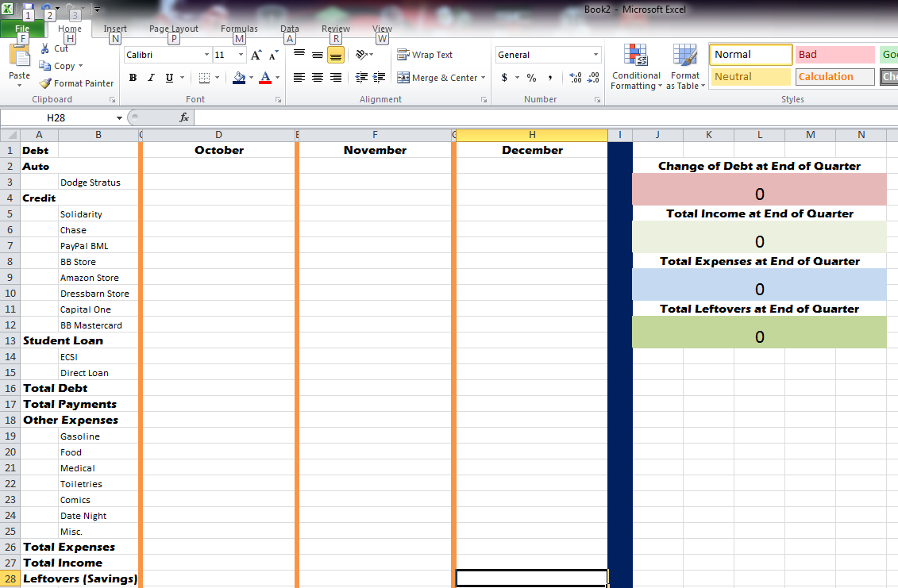Open Alignment dialog launcher

pos(484,100)
